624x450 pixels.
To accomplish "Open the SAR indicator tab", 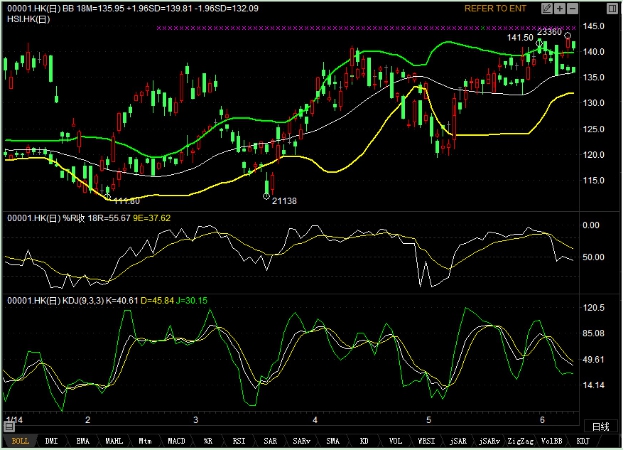I will pyautogui.click(x=271, y=440).
